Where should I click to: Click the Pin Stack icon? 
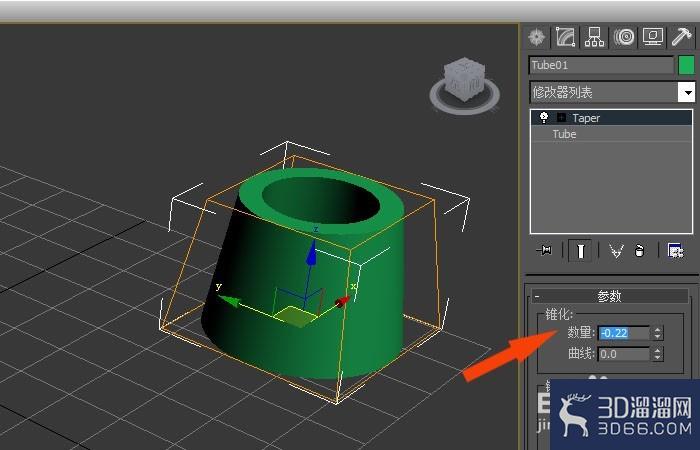[544, 250]
